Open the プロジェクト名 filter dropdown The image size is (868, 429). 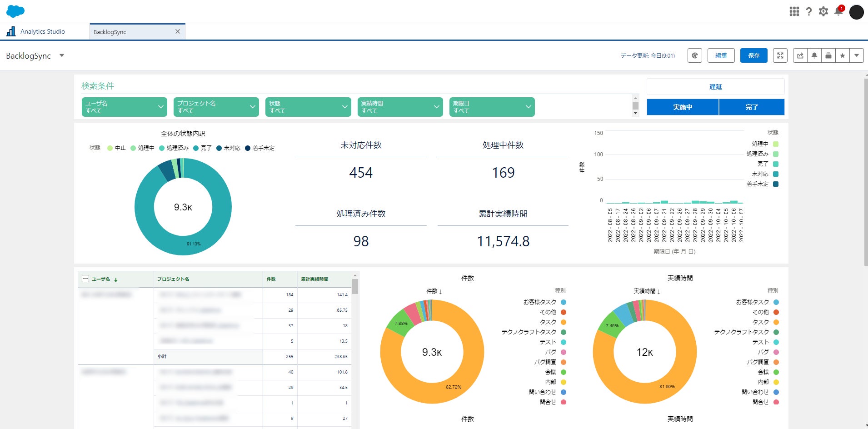pyautogui.click(x=216, y=107)
